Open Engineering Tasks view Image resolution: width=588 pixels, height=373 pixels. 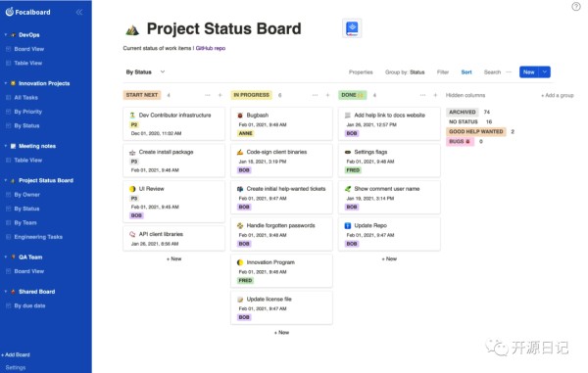pos(38,237)
